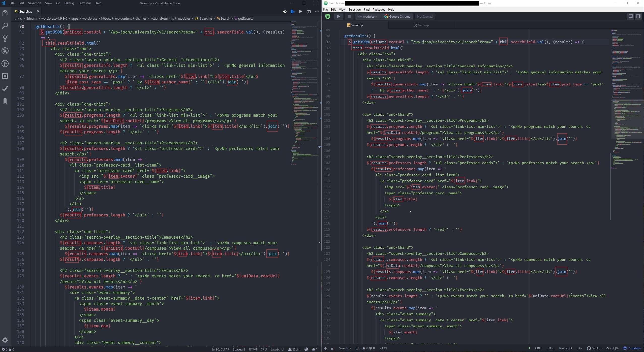Split the editor with the split icon
The image size is (644, 352).
[x=309, y=12]
